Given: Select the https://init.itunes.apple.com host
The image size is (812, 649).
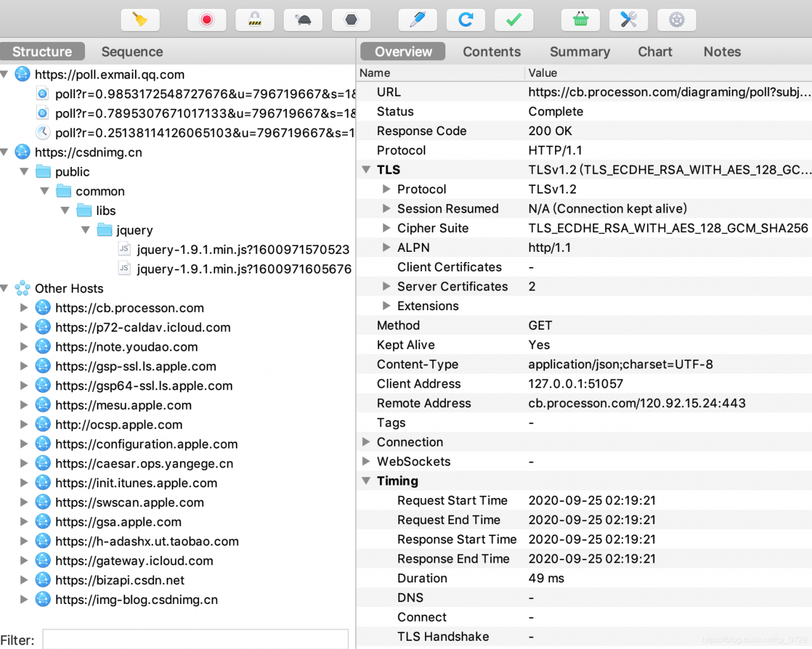Looking at the screenshot, I should tap(136, 483).
